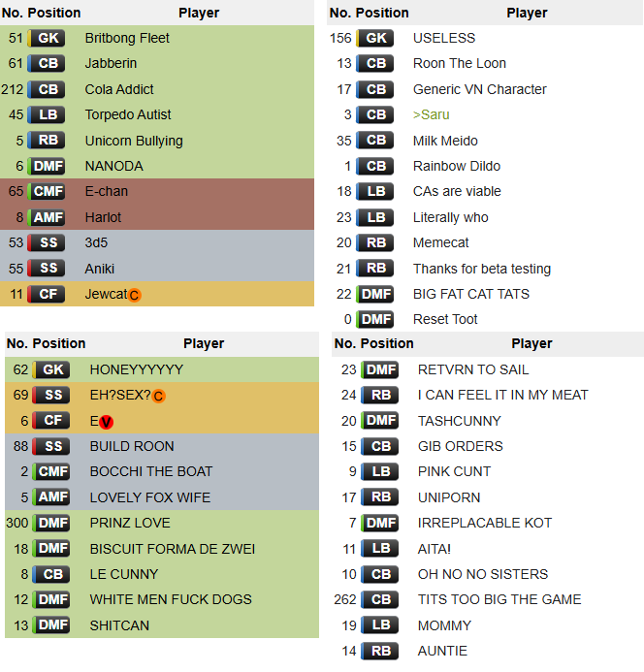Click the orange captain C icon next to Jewcat
The height and width of the screenshot is (672, 644).
point(134,295)
